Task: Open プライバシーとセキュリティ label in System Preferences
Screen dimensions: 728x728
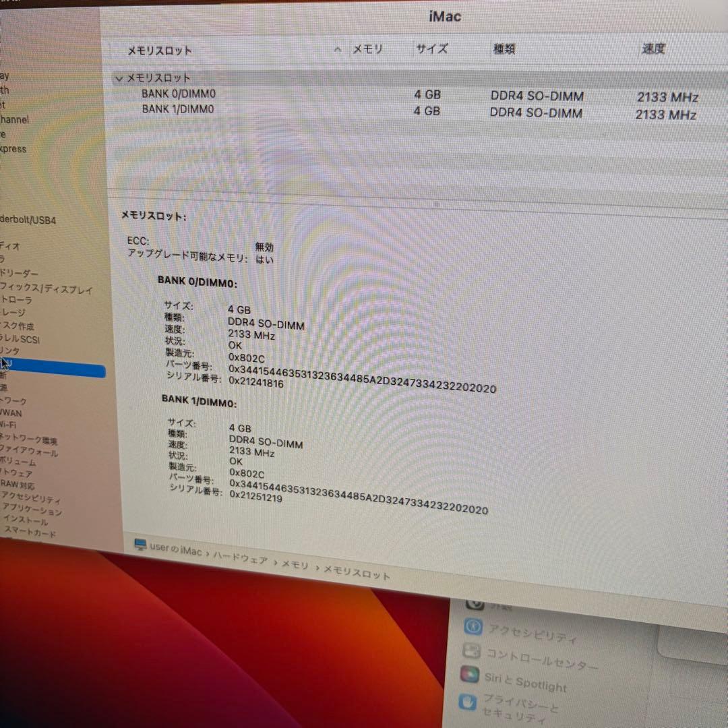Action: pos(520,708)
